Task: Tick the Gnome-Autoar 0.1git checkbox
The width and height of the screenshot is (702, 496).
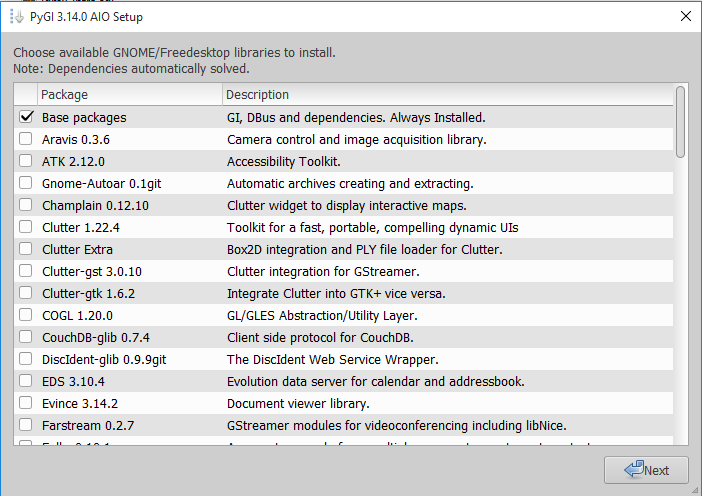Action: pos(26,183)
